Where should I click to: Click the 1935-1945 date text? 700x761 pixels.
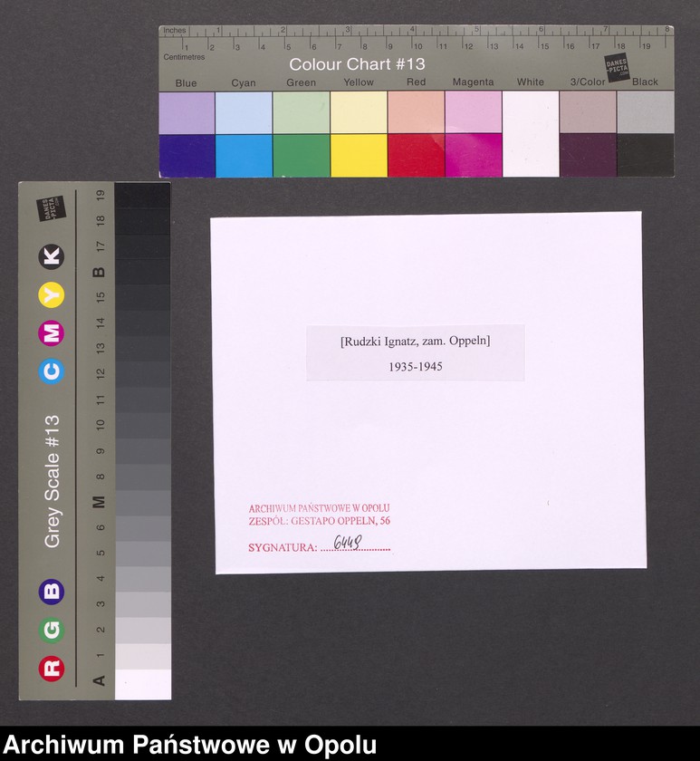[x=415, y=367]
